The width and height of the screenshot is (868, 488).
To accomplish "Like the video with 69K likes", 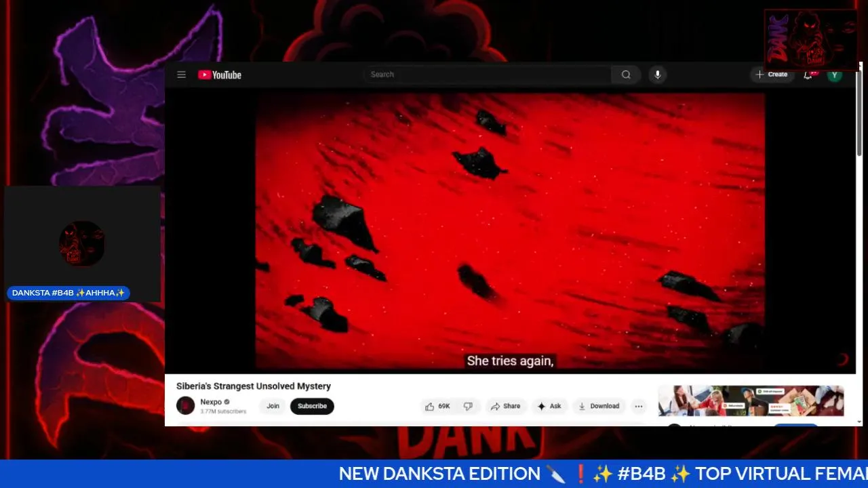I will coord(437,406).
